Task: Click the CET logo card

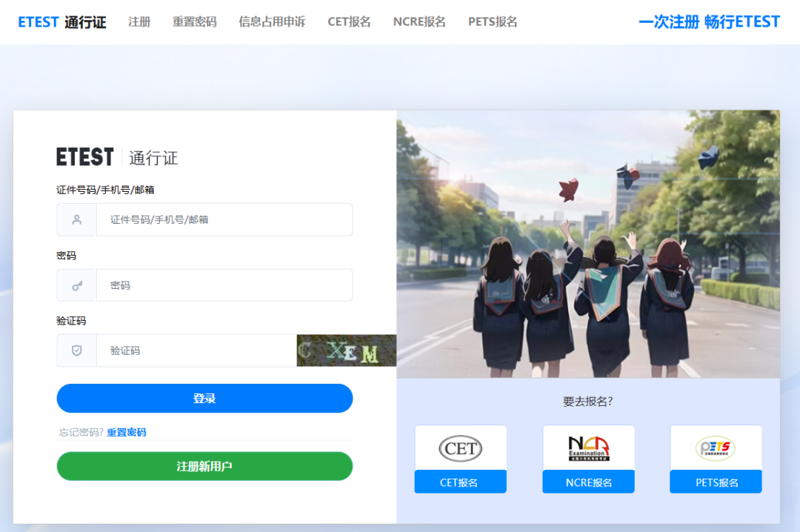Action: click(x=460, y=448)
